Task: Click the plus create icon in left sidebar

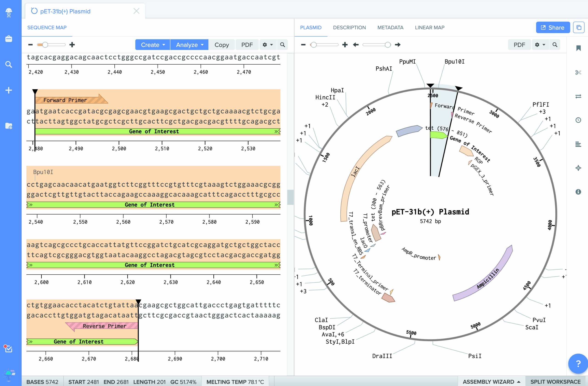Action: (9, 90)
